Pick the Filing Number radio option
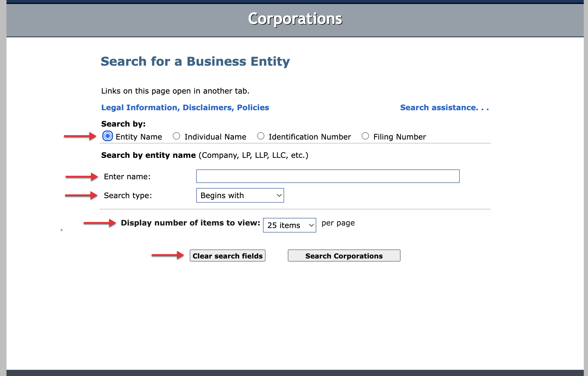 [365, 136]
